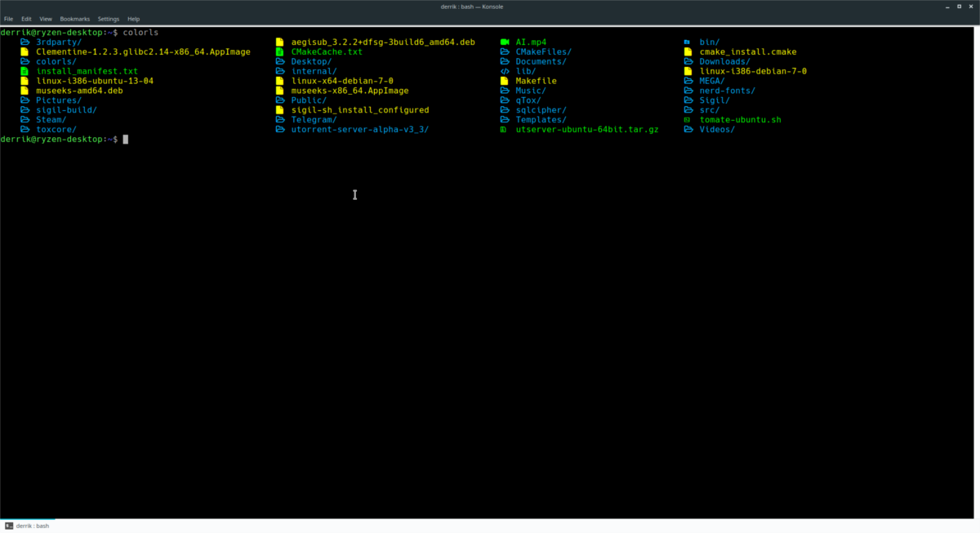Click the 'derrik : bash — Konsole' window title
The height and width of the screenshot is (533, 980).
(471, 7)
